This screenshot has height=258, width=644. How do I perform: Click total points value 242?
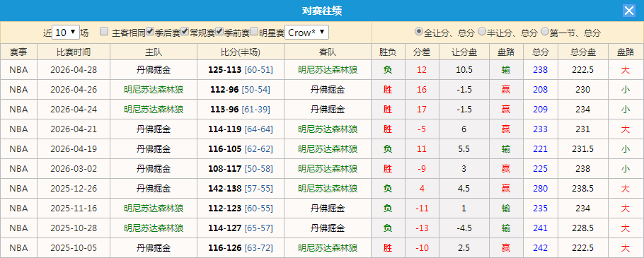coord(541,247)
